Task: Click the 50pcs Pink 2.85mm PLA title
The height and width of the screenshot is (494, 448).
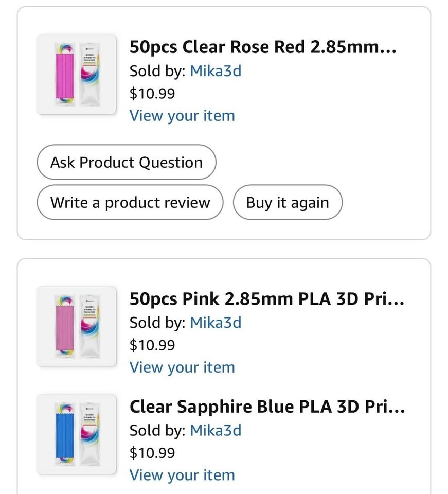Action: (x=266, y=299)
